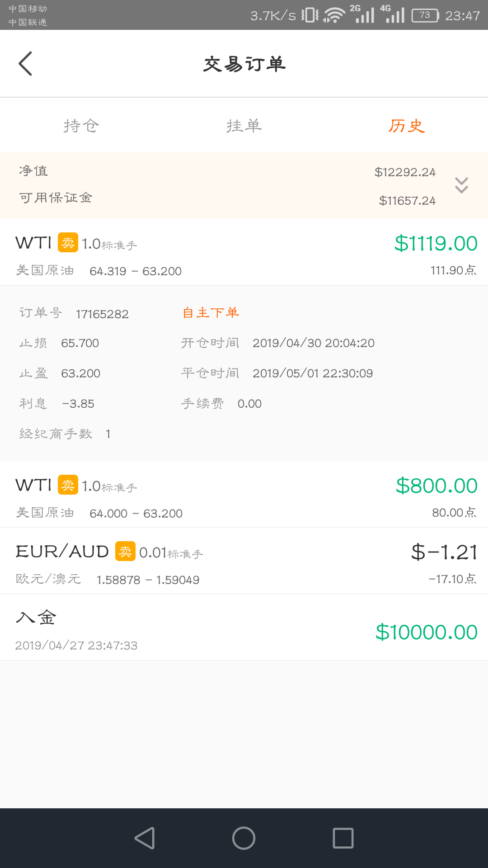Tap the 净值 equity summary row

tap(226, 171)
